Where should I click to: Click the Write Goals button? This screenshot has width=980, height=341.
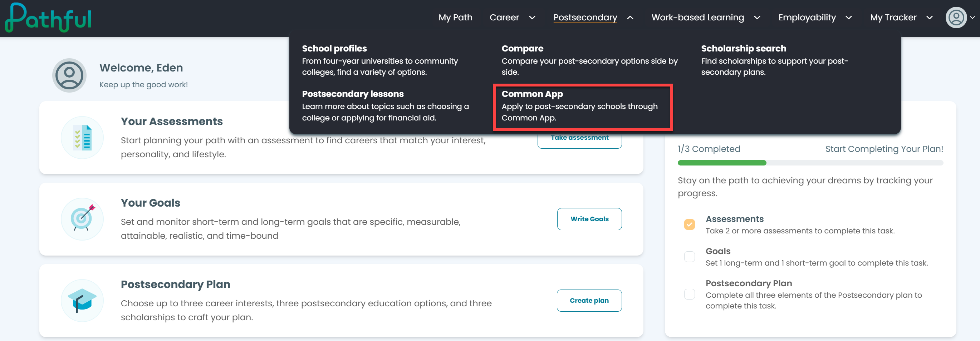tap(589, 219)
